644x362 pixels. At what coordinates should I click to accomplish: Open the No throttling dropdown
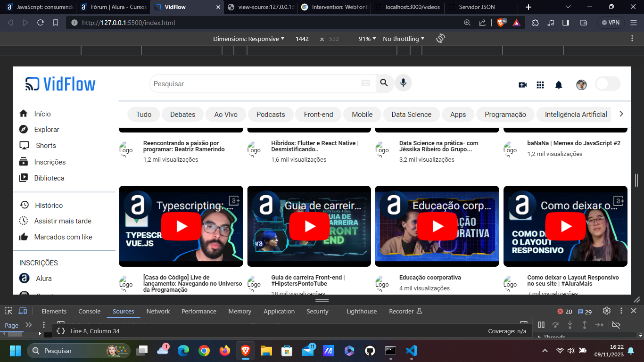coord(404,39)
